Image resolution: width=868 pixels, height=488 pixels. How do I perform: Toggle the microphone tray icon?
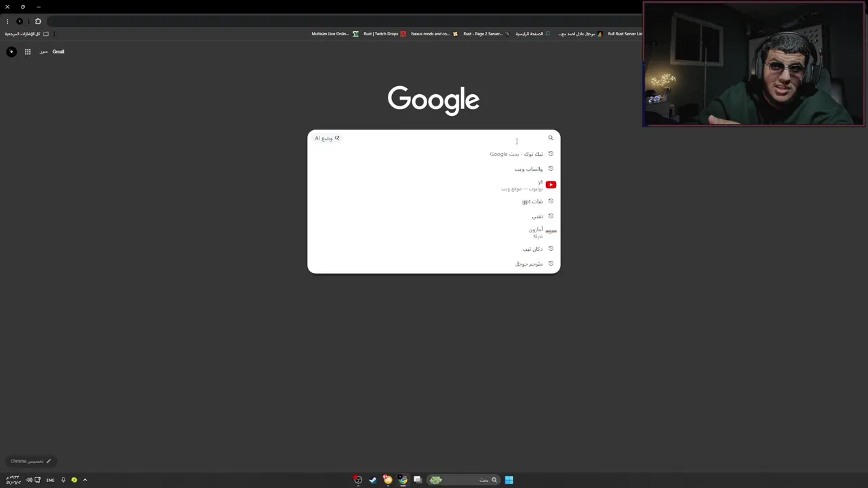pos(63,480)
